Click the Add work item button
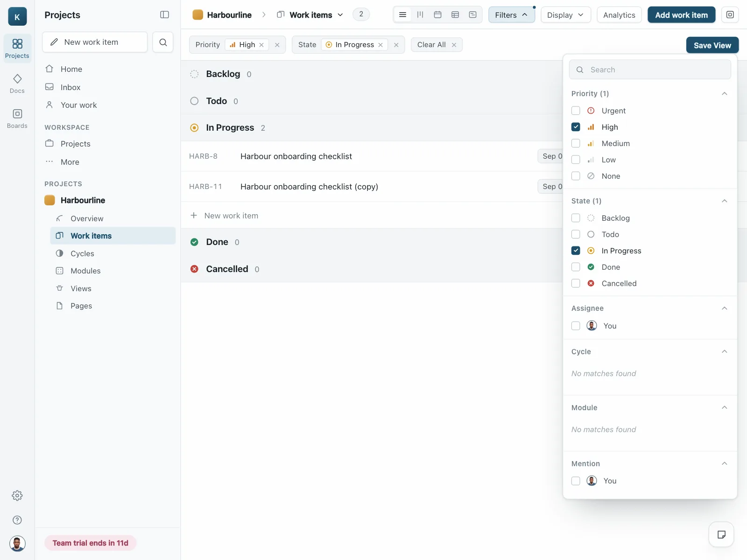 [x=682, y=15]
